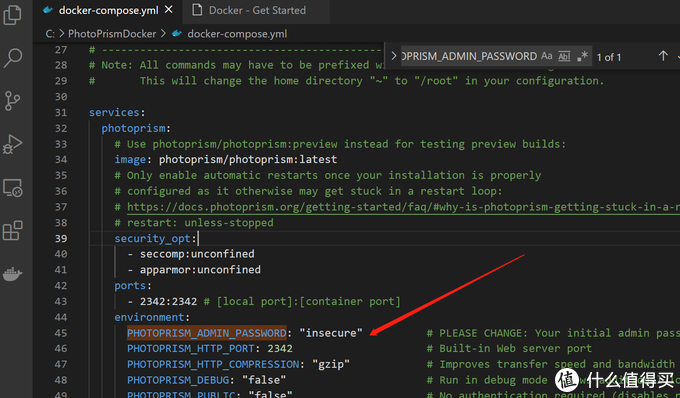680x398 pixels.
Task: Click the "# Built-in Web server port" comment
Action: (509, 349)
